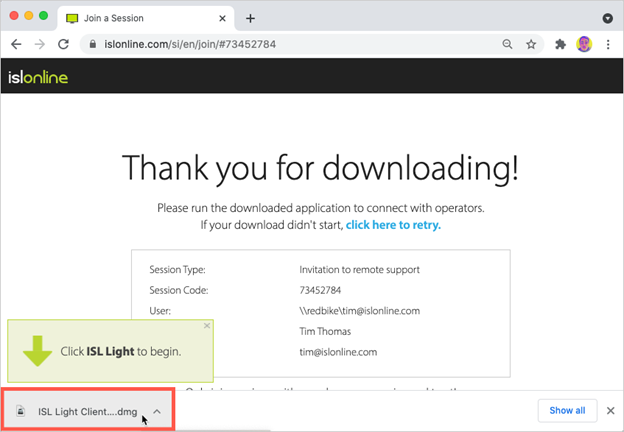Open the Extensions puzzle icon
Viewport: 624px width, 432px height.
(x=560, y=44)
